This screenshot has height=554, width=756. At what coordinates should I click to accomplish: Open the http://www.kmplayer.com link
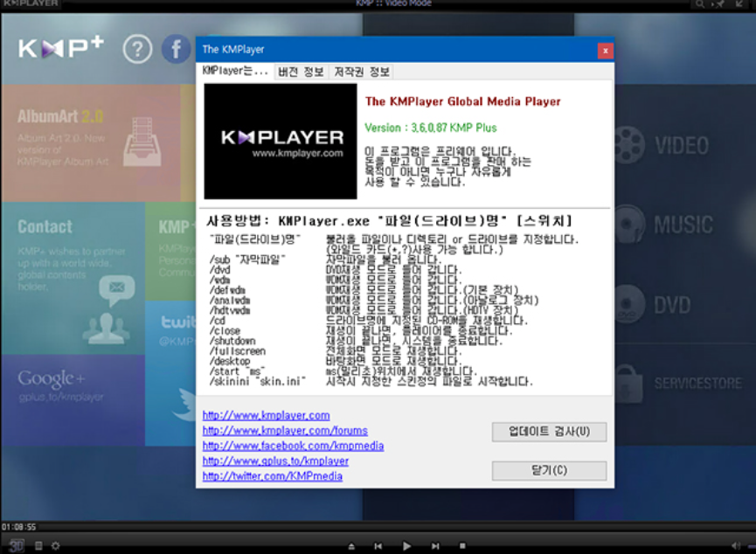click(x=267, y=415)
